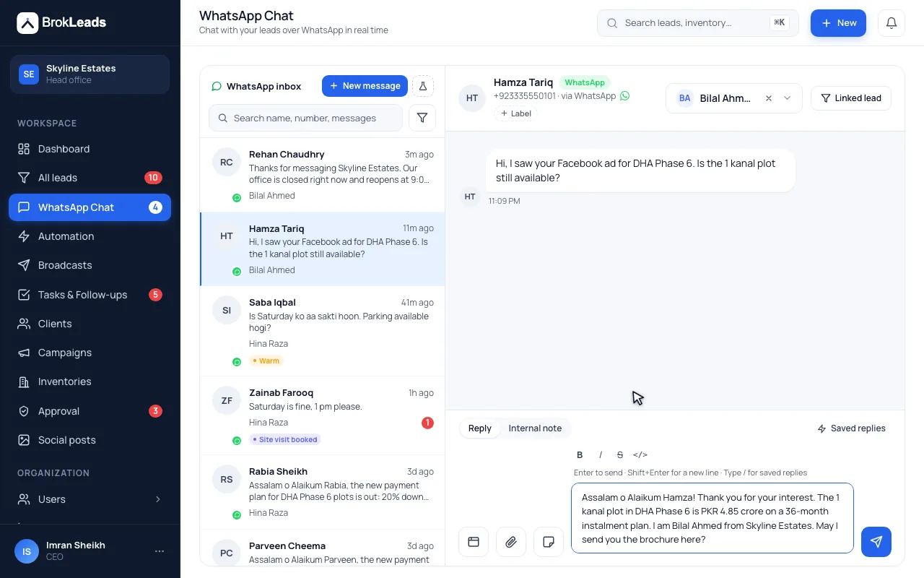Apply italic formatting to the reply
The image size is (924, 578).
point(600,454)
